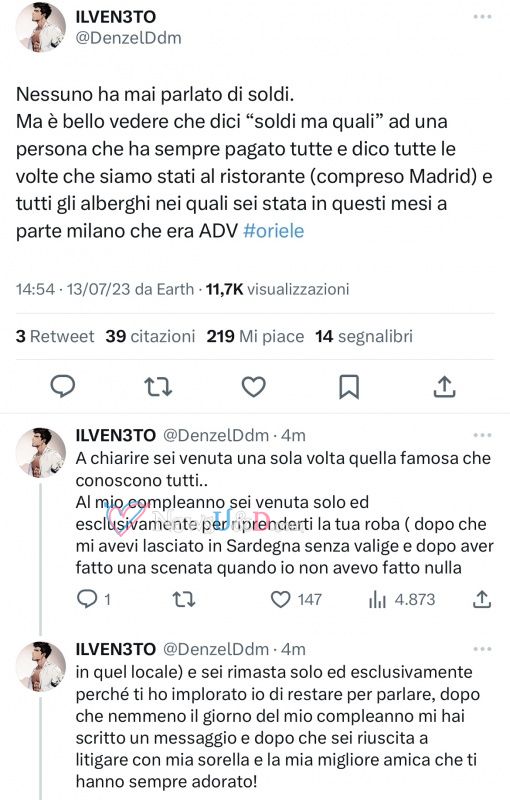Share the first reply
This screenshot has height=800, width=510.
[481, 599]
